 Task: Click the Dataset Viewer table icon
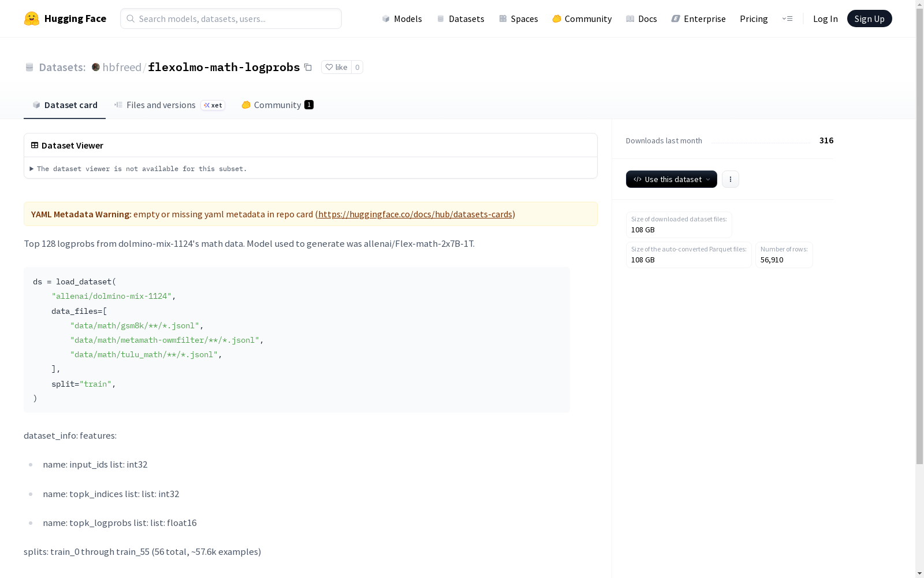pos(35,145)
